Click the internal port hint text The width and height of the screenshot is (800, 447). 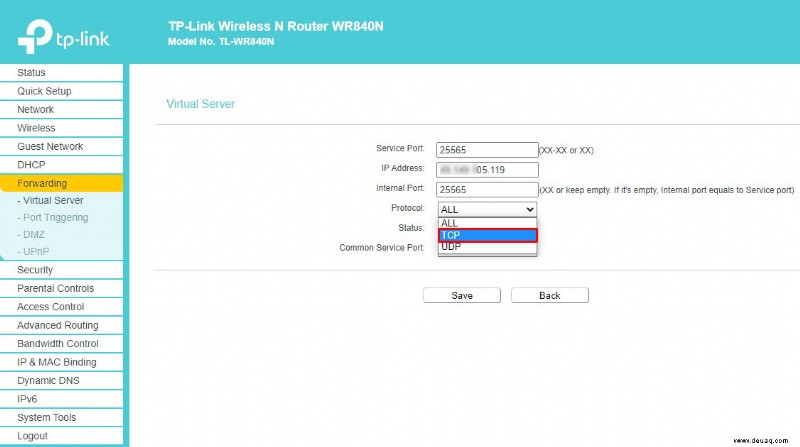667,190
